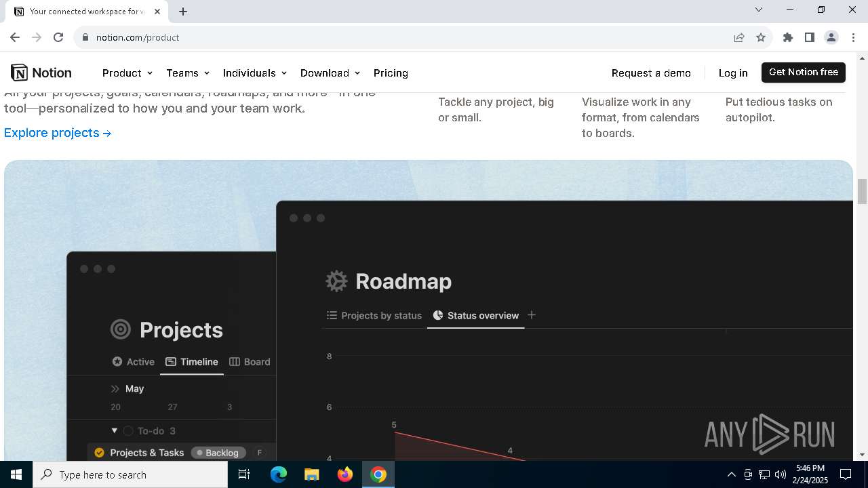Image resolution: width=868 pixels, height=488 pixels.
Task: Click the Projects & Tasks row title
Action: 147,453
